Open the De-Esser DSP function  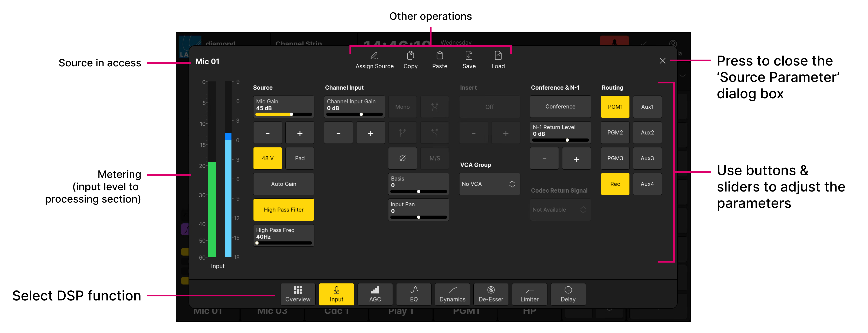491,294
